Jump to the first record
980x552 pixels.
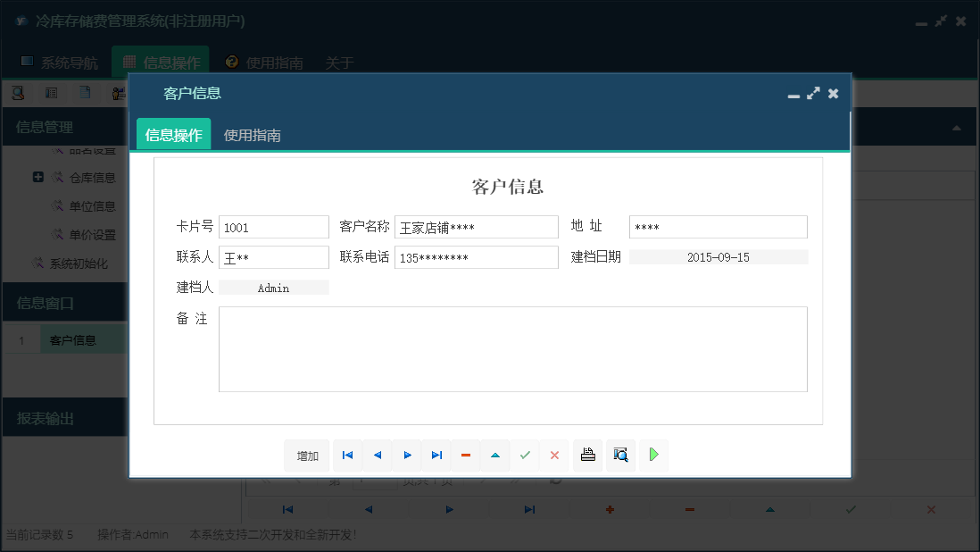(x=347, y=455)
